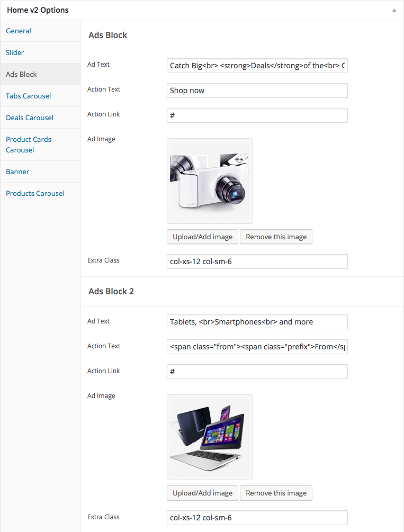
Task: Focus the Action Text field containing 'Shop now'
Action: 257,91
